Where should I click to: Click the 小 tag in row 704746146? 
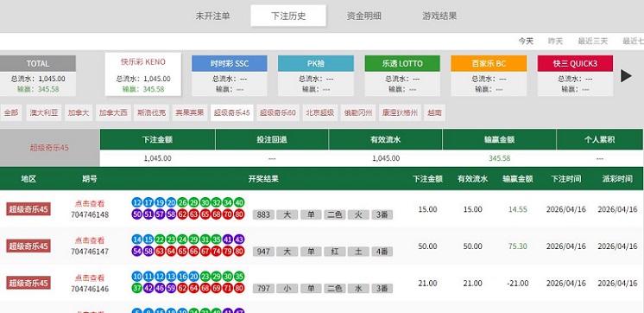click(x=287, y=288)
